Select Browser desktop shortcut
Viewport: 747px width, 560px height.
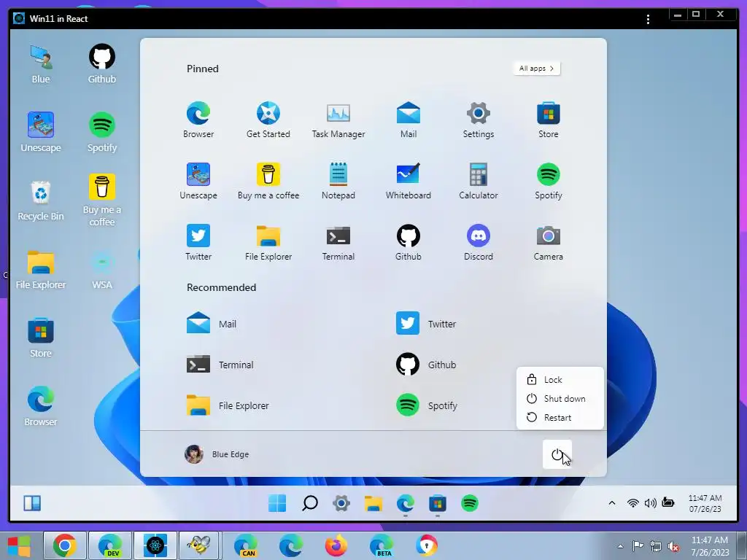(41, 407)
